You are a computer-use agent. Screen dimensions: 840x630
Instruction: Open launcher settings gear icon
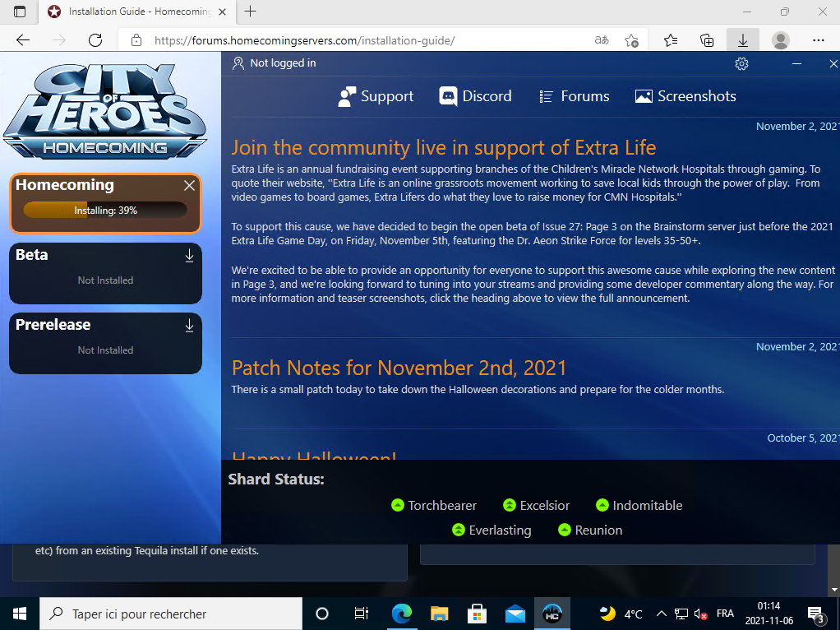click(741, 64)
